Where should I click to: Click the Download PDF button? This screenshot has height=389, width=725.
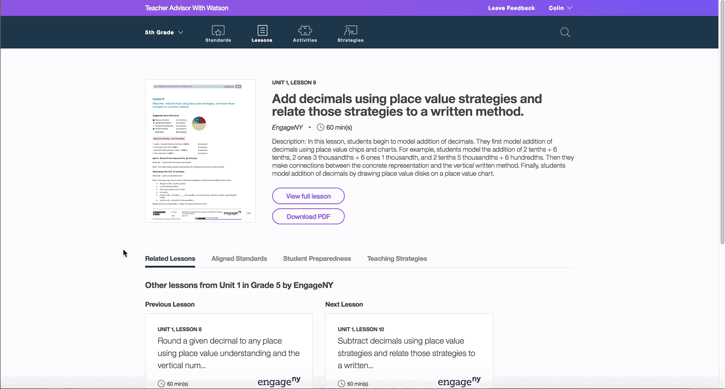(308, 216)
